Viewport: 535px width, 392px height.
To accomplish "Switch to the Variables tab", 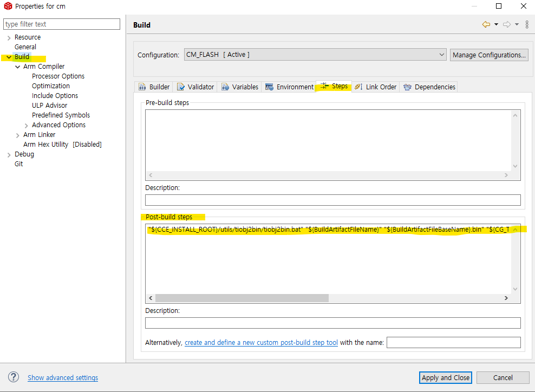I will 240,87.
